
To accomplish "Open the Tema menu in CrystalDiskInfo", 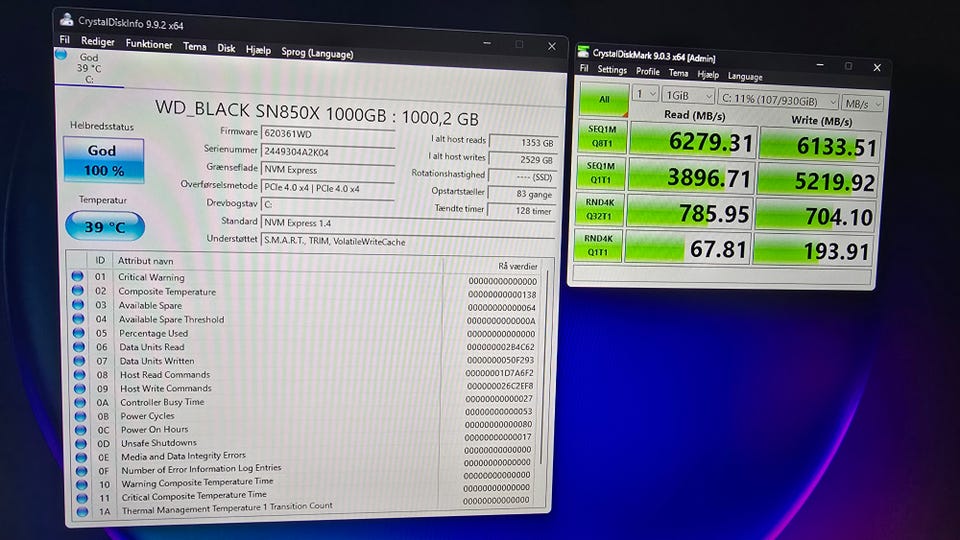I will click(195, 47).
